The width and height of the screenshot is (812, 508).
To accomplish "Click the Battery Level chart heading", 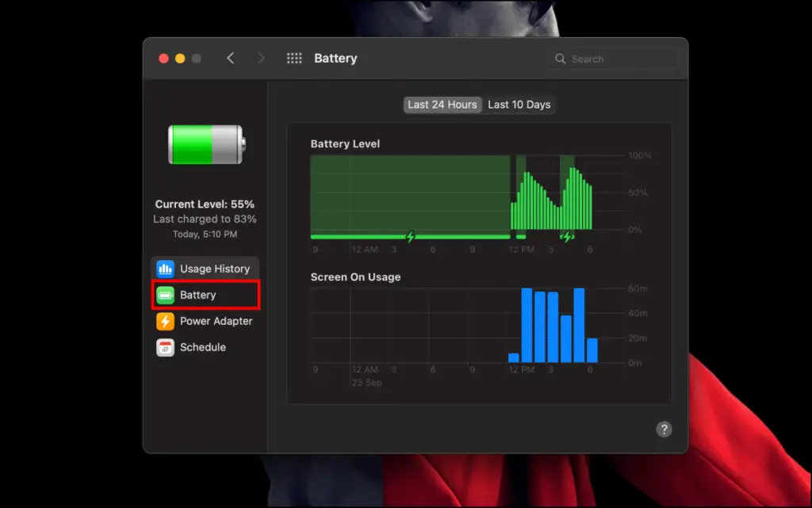I will click(345, 143).
